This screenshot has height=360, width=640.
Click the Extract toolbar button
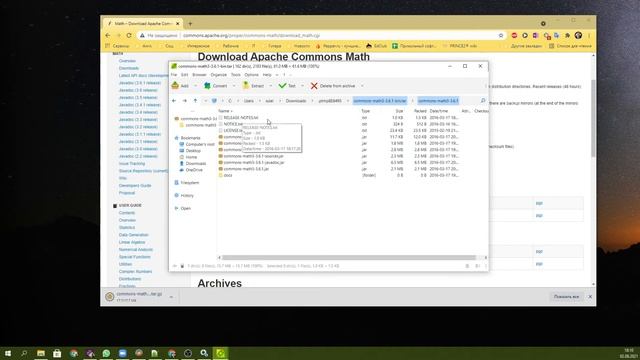tap(253, 86)
